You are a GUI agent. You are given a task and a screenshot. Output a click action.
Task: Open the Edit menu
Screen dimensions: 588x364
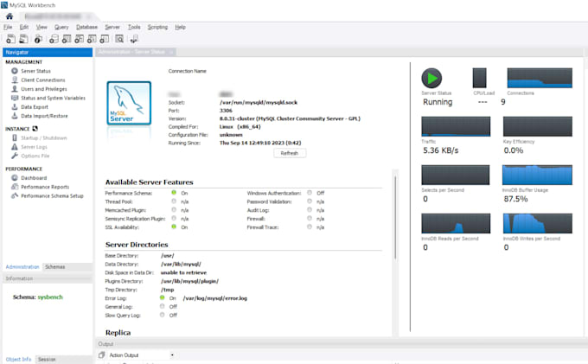tap(24, 27)
